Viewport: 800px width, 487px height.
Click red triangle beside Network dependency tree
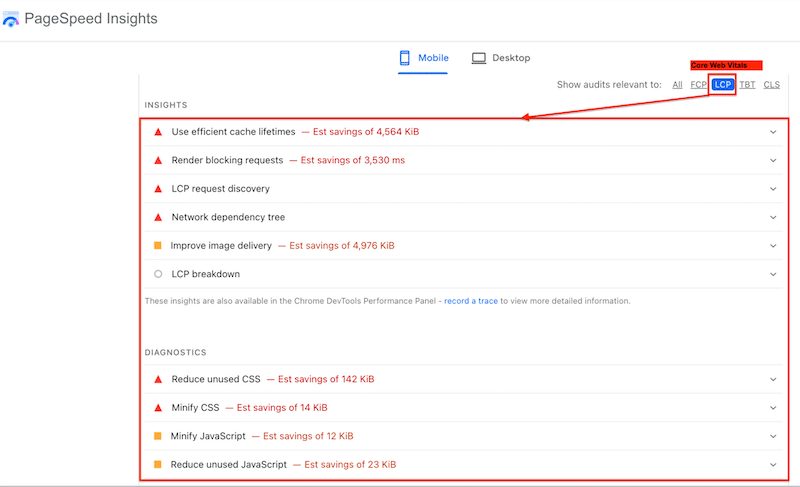point(158,218)
